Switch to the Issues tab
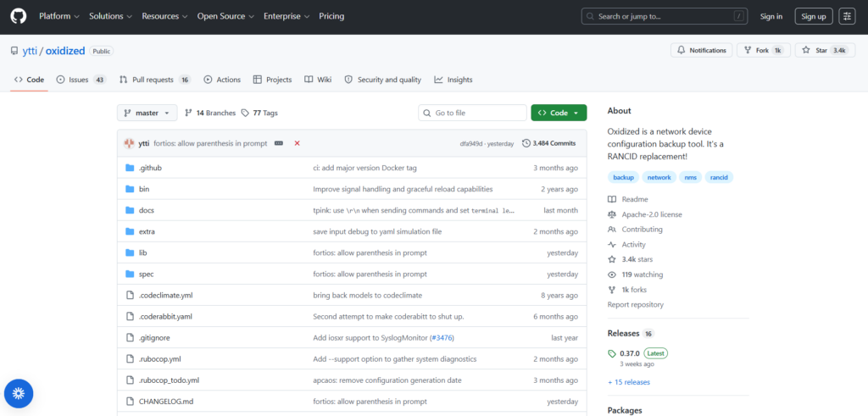 81,80
